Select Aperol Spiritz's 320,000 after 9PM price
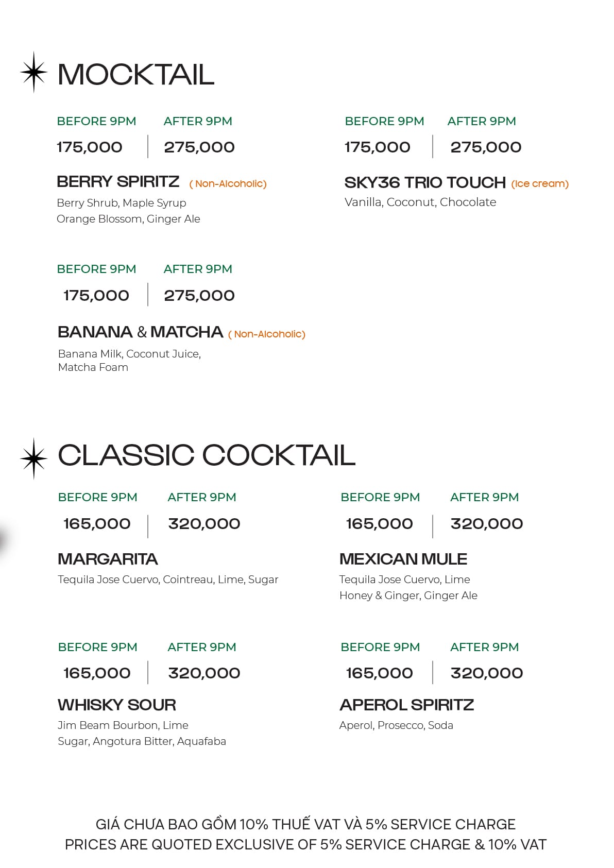The width and height of the screenshot is (614, 868). click(x=487, y=673)
